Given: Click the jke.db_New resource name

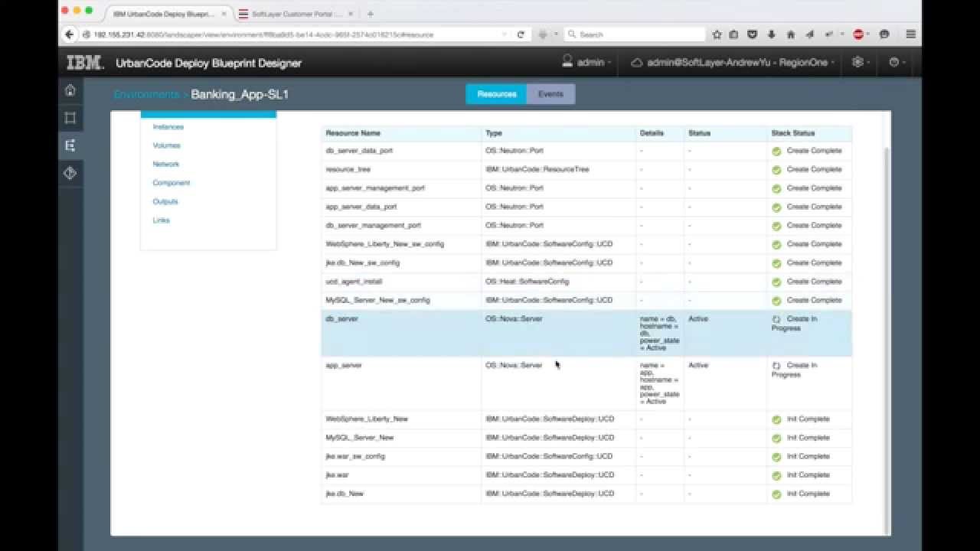Looking at the screenshot, I should (344, 494).
